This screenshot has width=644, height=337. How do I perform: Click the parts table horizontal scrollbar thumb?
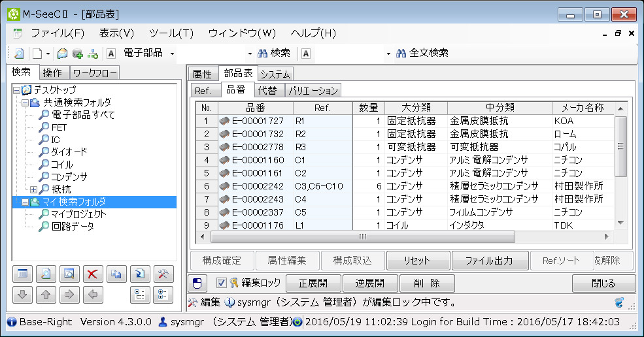tap(363, 237)
